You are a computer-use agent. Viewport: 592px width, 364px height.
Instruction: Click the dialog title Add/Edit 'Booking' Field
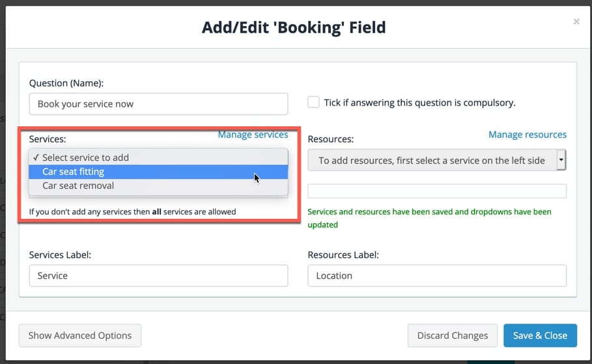(x=294, y=27)
